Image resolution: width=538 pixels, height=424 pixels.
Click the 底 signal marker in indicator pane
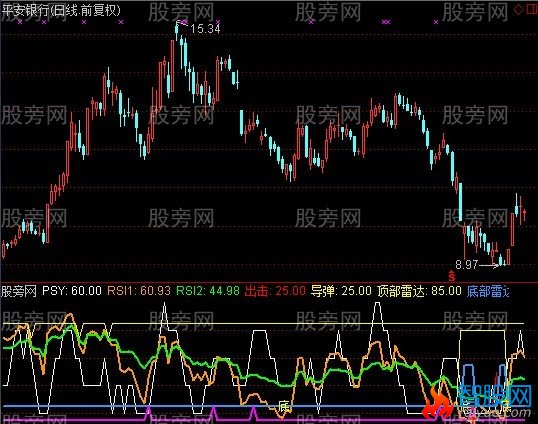click(284, 407)
